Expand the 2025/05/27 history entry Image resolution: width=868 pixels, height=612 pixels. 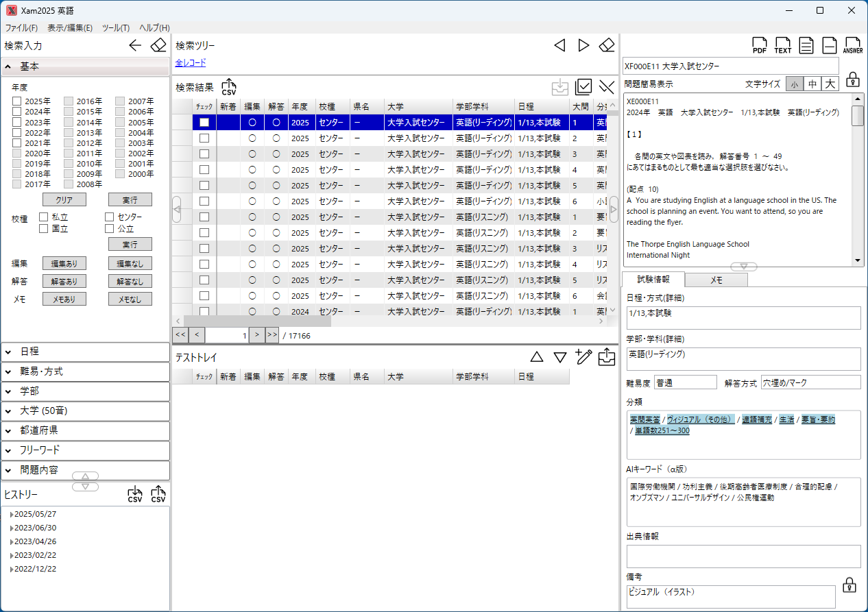pos(11,514)
